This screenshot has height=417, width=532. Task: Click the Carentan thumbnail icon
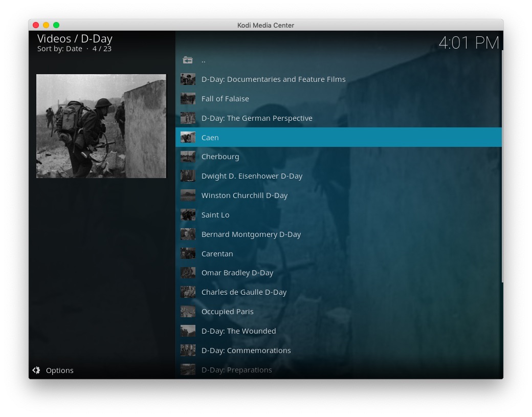pos(188,254)
